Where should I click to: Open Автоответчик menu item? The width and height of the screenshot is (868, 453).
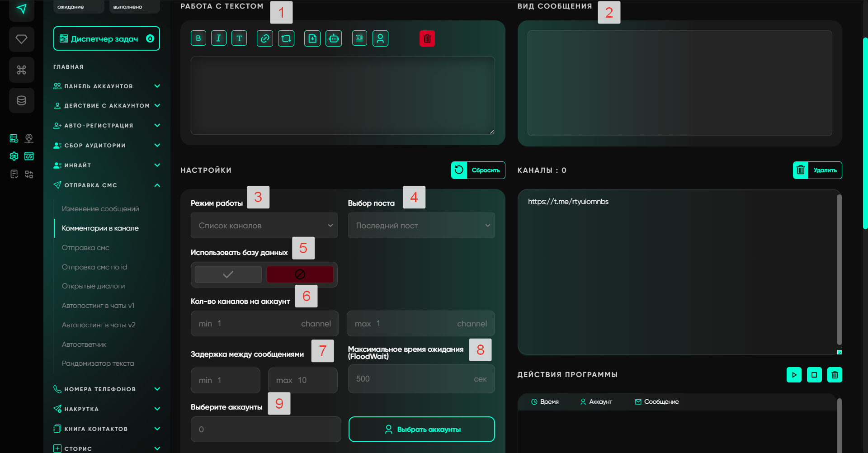click(x=84, y=344)
